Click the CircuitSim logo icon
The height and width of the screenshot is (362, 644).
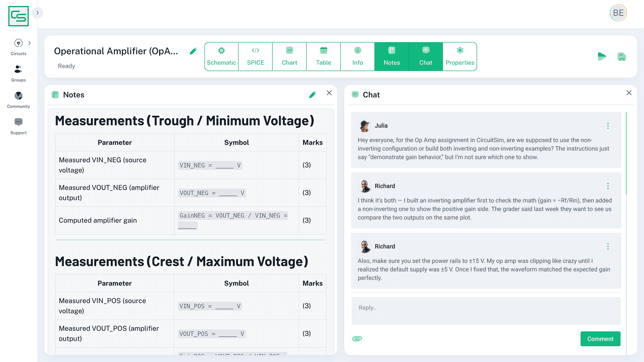[x=18, y=16]
